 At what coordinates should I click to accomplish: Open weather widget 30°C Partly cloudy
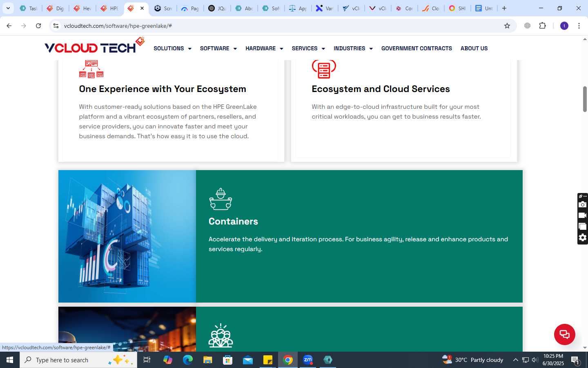(473, 360)
